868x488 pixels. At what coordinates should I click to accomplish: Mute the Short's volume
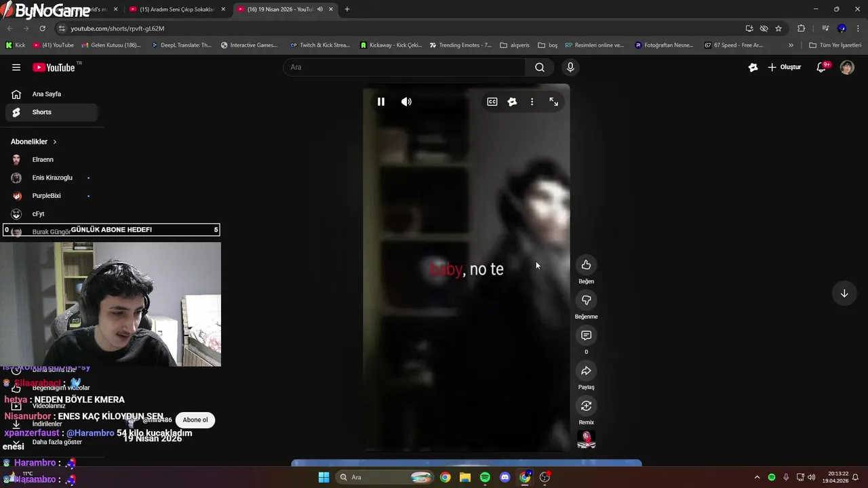tap(406, 102)
